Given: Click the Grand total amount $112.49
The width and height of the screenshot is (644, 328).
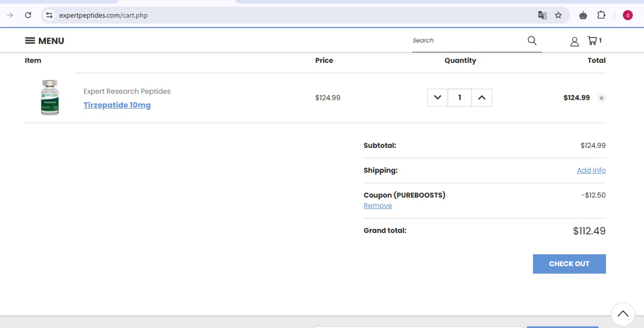Looking at the screenshot, I should click(x=589, y=231).
